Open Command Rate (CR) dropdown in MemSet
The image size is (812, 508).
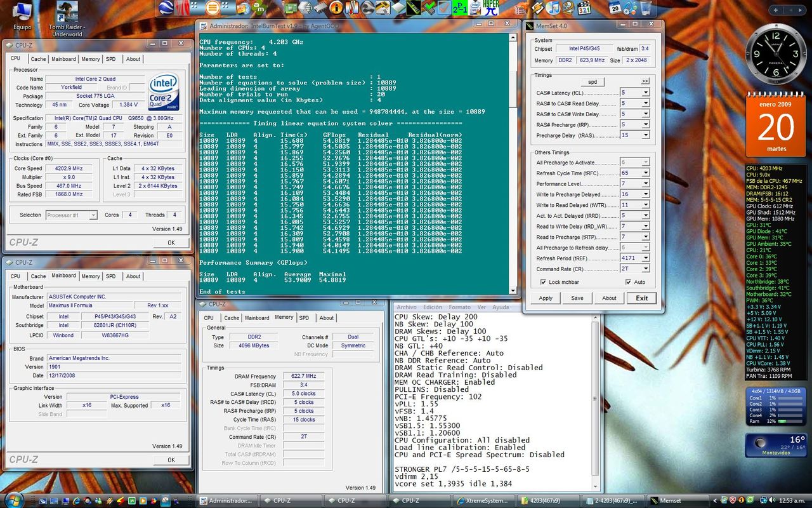pos(635,269)
